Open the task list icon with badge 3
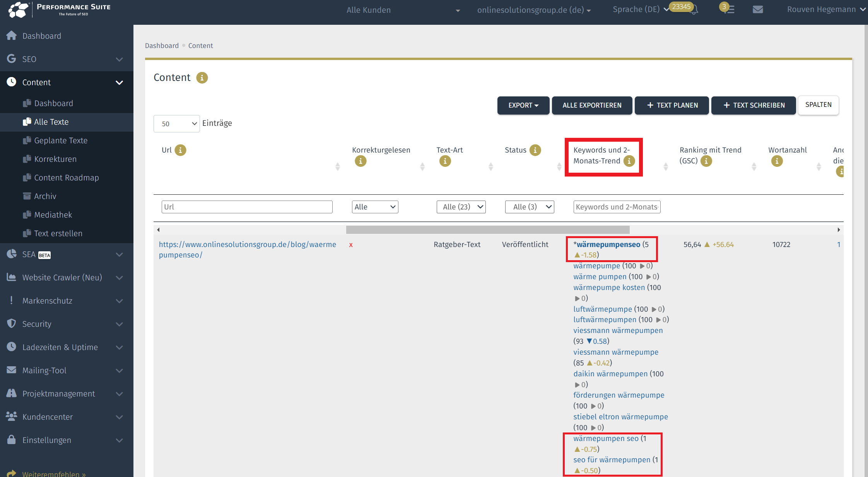 tap(730, 9)
